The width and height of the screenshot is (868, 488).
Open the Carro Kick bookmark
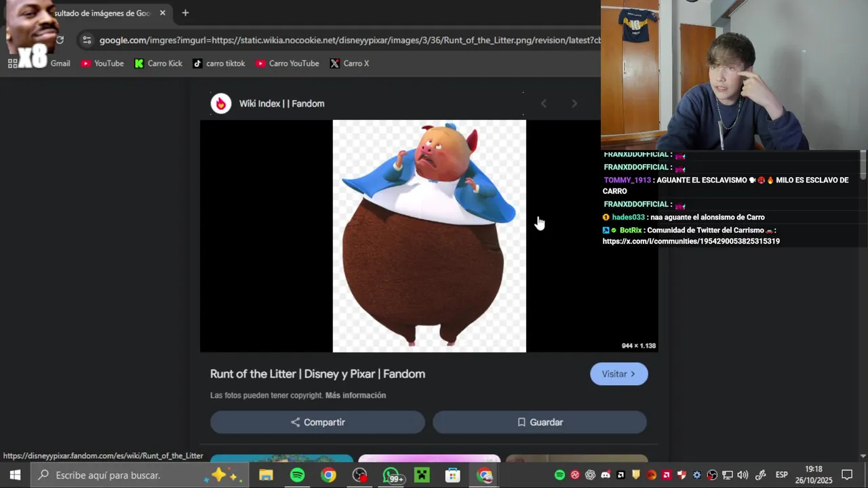click(158, 63)
